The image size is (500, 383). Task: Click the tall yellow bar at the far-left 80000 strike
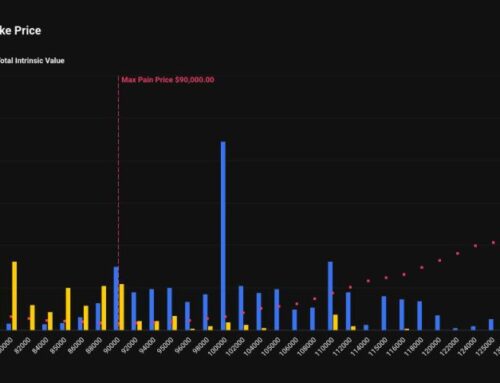pos(14,296)
